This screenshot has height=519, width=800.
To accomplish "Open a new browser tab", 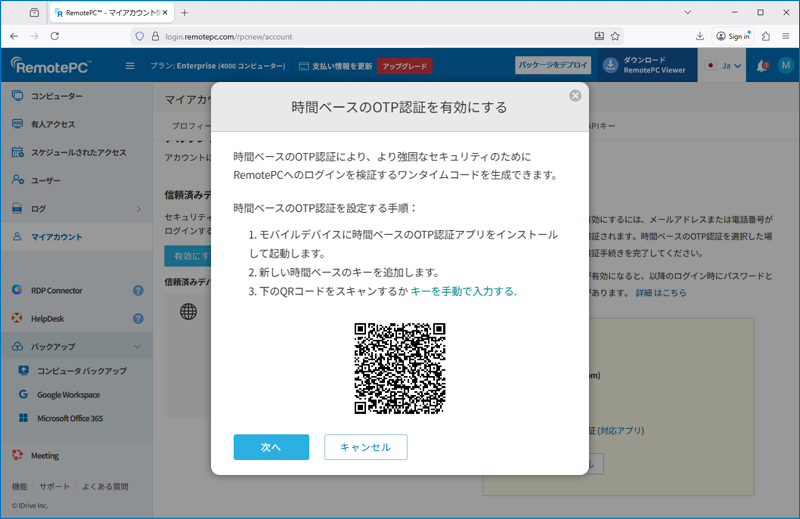I will (x=185, y=13).
